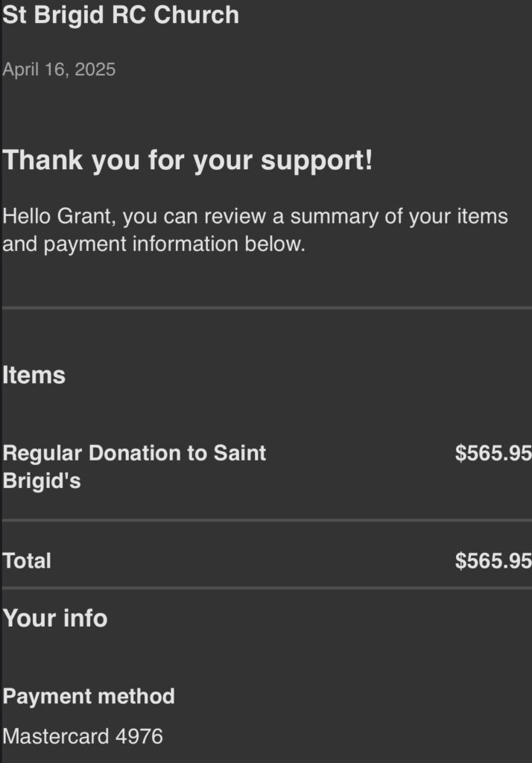This screenshot has height=763, width=532.
Task: Click the divider line below Total row
Action: point(267,589)
